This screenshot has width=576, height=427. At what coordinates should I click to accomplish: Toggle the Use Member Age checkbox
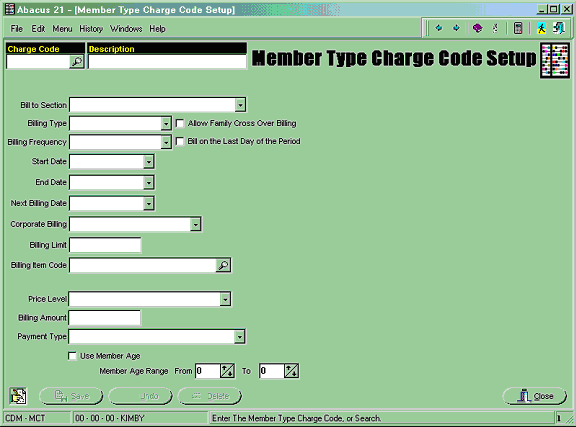pos(72,356)
